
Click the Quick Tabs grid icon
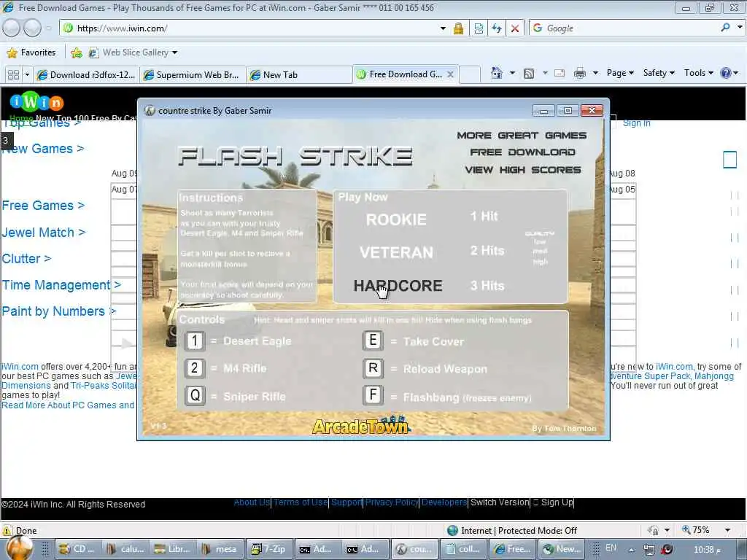coord(13,75)
